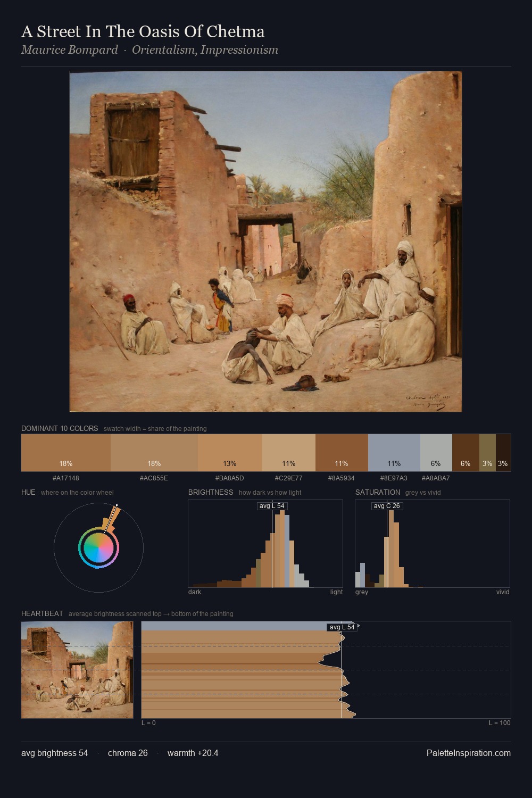Select the olive 3% swatch
Screen dimensions: 532x798
tap(487, 453)
